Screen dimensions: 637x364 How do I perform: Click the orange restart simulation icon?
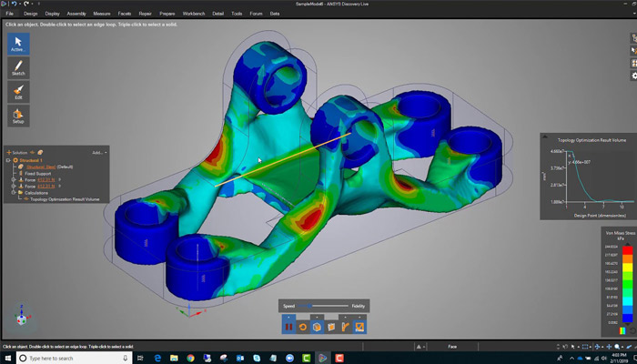click(303, 327)
